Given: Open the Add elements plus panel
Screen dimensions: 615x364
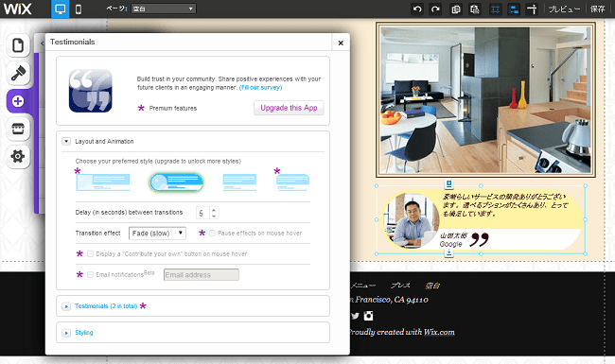Looking at the screenshot, I should [18, 101].
